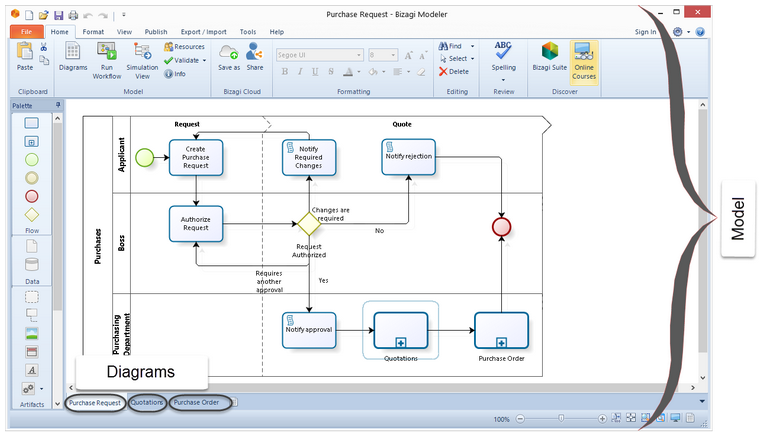Select the Data Object shape in Palette
760x436 pixels.
32,246
